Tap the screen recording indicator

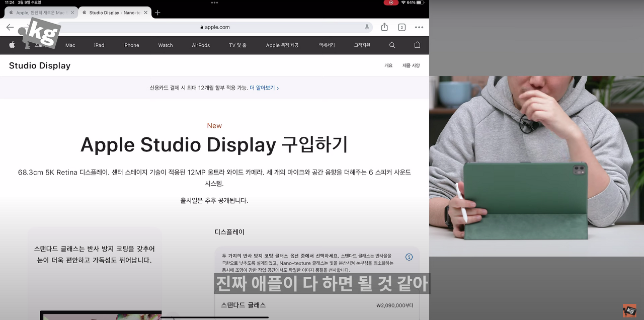(391, 3)
